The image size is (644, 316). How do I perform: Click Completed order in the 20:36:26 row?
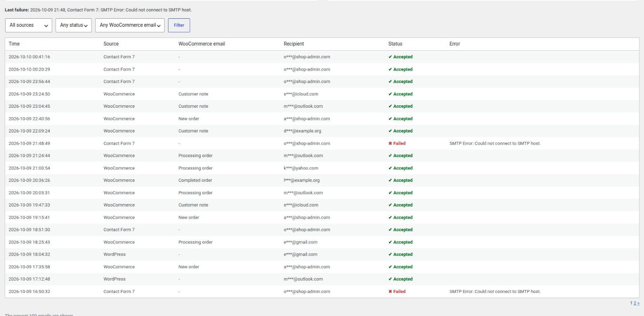(195, 180)
